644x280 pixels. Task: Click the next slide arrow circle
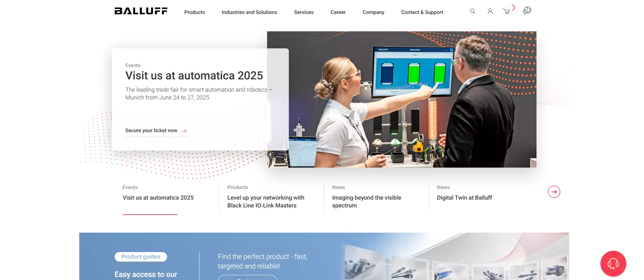[x=554, y=192]
